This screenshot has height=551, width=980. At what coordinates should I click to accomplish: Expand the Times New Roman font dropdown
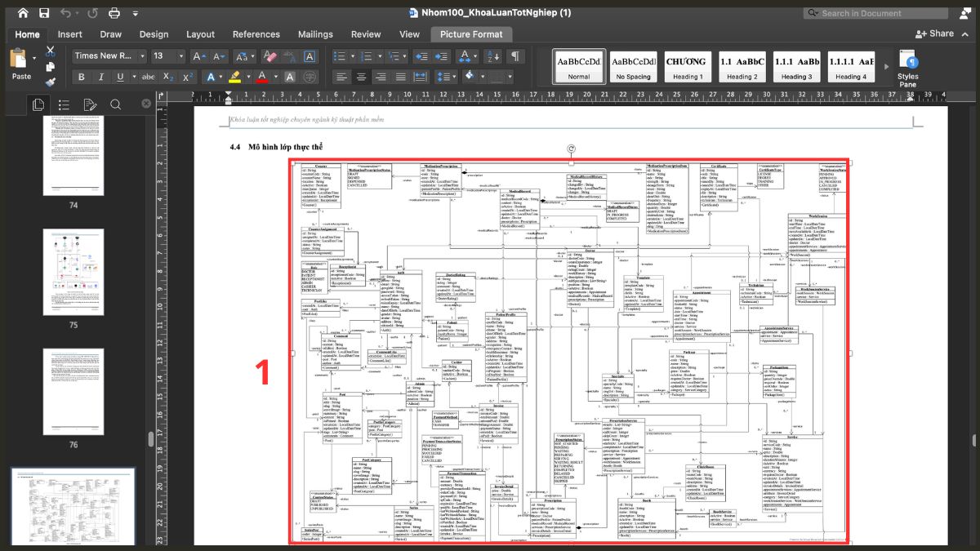[x=142, y=56]
